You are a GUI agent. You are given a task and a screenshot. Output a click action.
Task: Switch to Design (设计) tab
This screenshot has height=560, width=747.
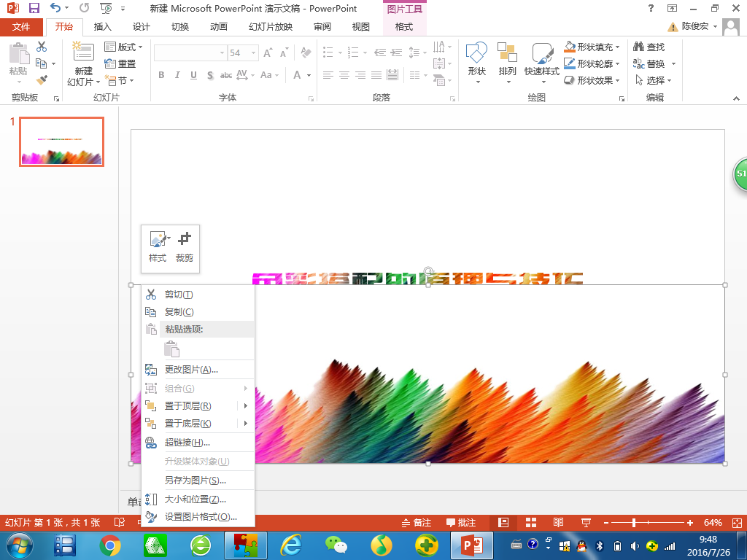pyautogui.click(x=141, y=27)
